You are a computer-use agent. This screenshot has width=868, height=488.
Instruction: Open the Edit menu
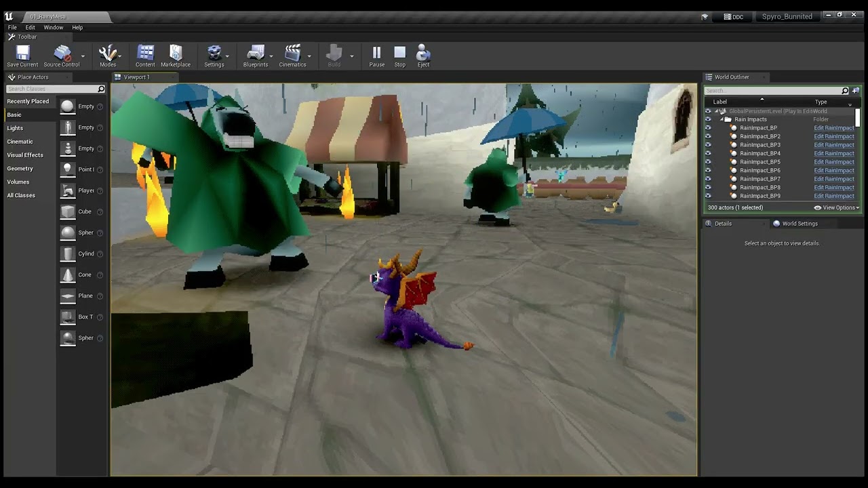31,28
